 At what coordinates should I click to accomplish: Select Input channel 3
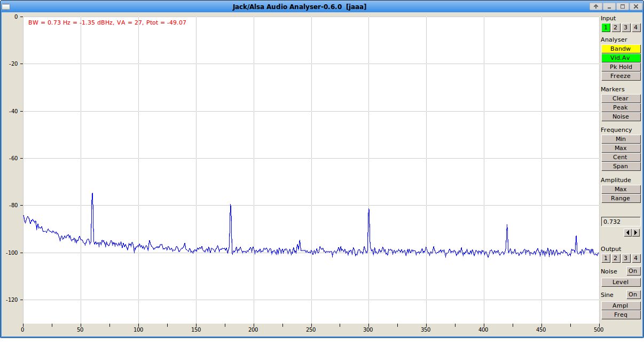click(626, 27)
